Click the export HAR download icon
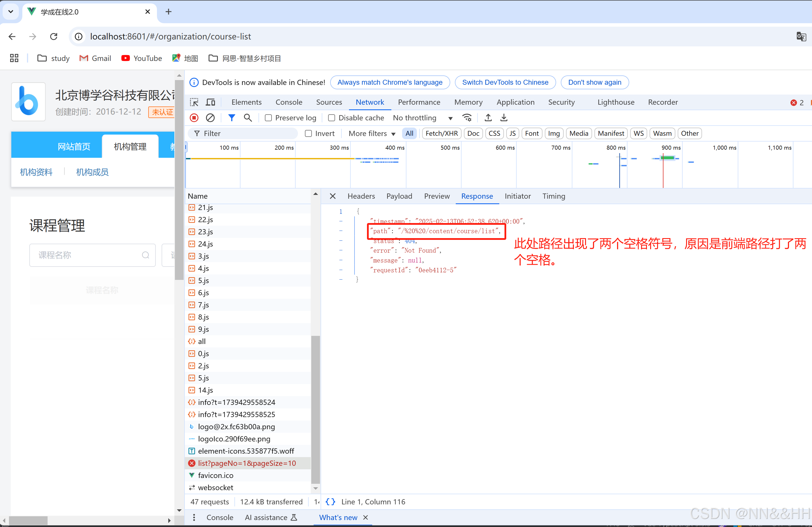Image resolution: width=812 pixels, height=527 pixels. pos(504,118)
